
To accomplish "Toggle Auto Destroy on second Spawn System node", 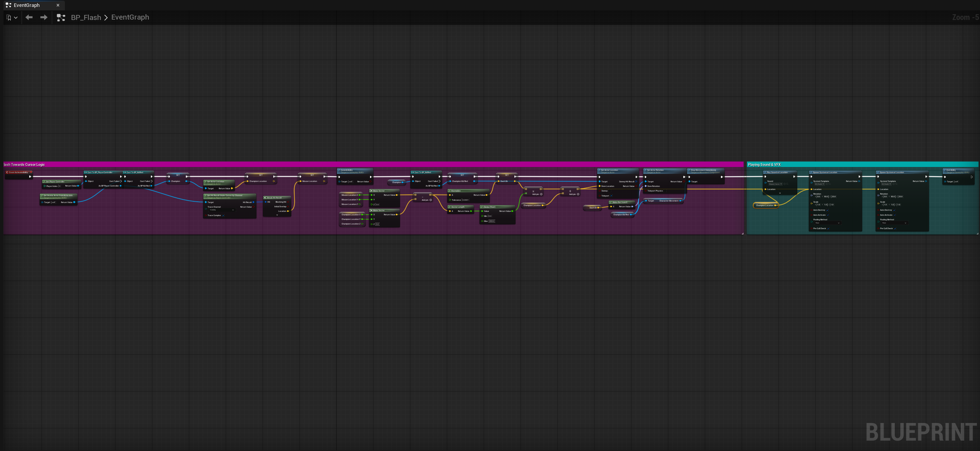I will click(x=894, y=210).
